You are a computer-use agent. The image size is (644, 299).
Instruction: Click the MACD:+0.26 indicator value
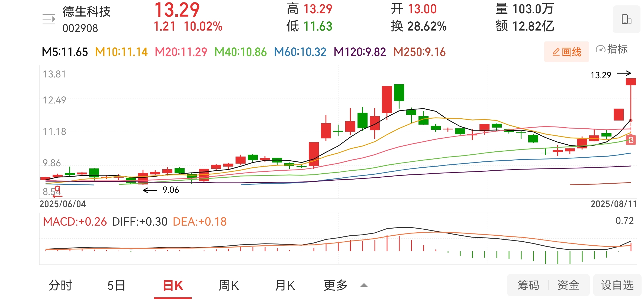pos(75,222)
